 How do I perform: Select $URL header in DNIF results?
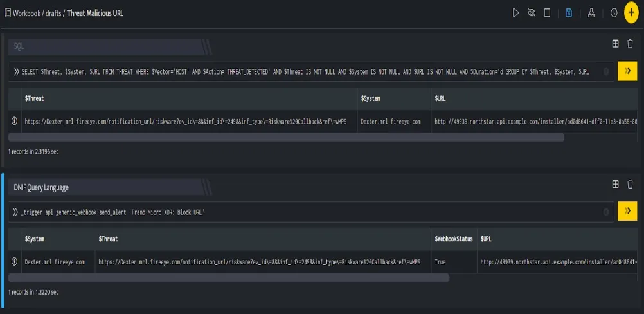486,239
